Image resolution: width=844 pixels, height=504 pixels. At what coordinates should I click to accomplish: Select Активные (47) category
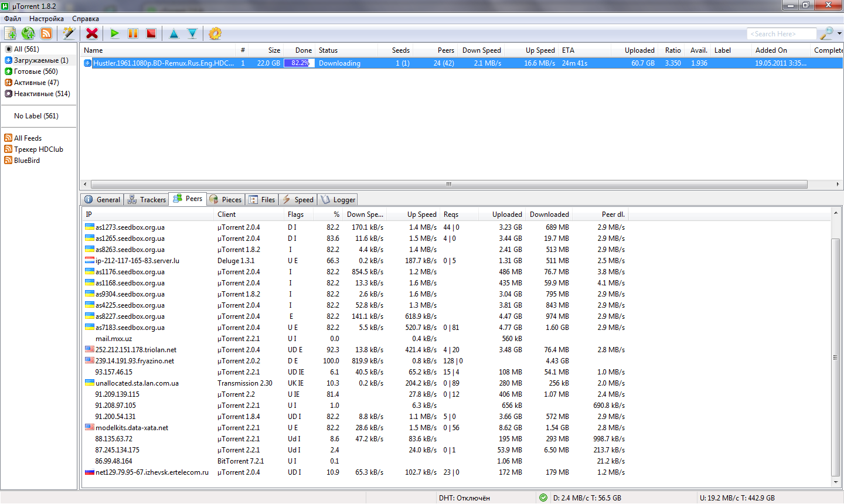tap(32, 83)
